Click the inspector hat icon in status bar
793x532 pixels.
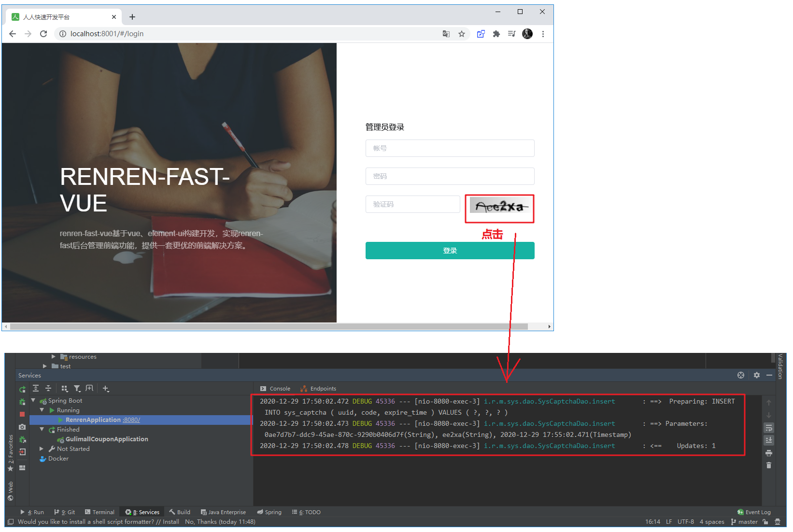778,522
